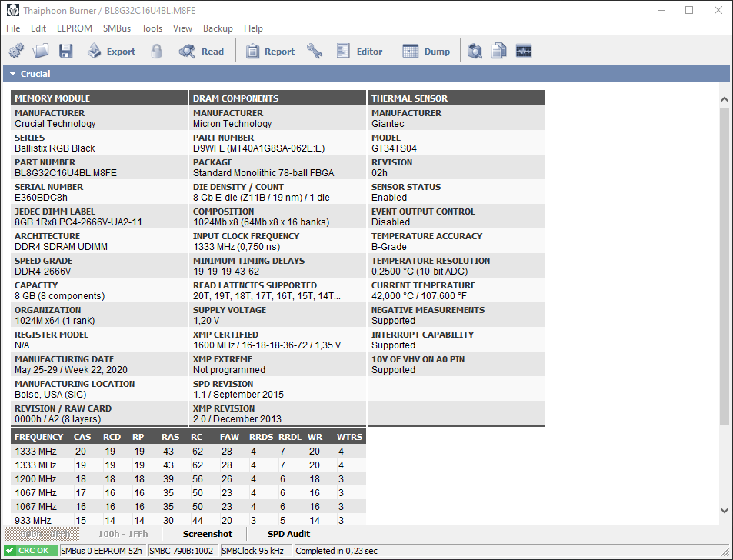The width and height of the screenshot is (733, 560).
Task: Switch to the 000h - 0FFh tab
Action: (x=42, y=534)
